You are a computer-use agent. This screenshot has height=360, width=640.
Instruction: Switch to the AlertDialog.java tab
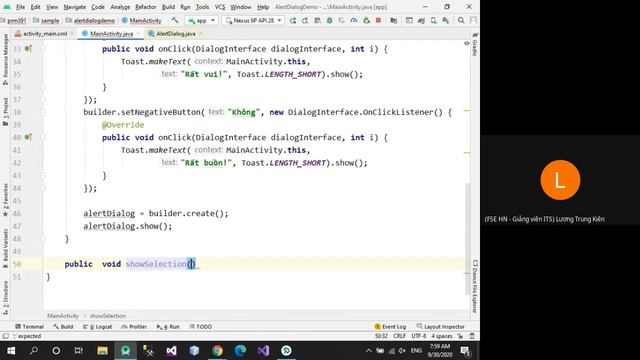click(x=176, y=33)
